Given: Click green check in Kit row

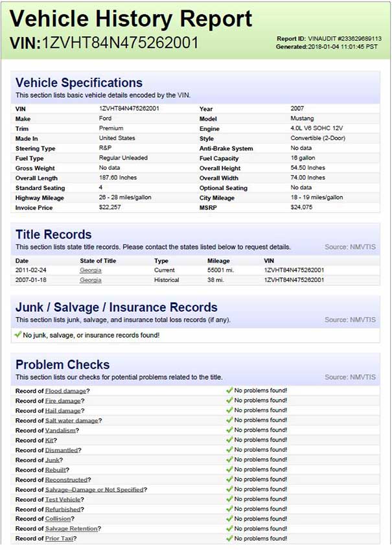Looking at the screenshot, I should 229,440.
